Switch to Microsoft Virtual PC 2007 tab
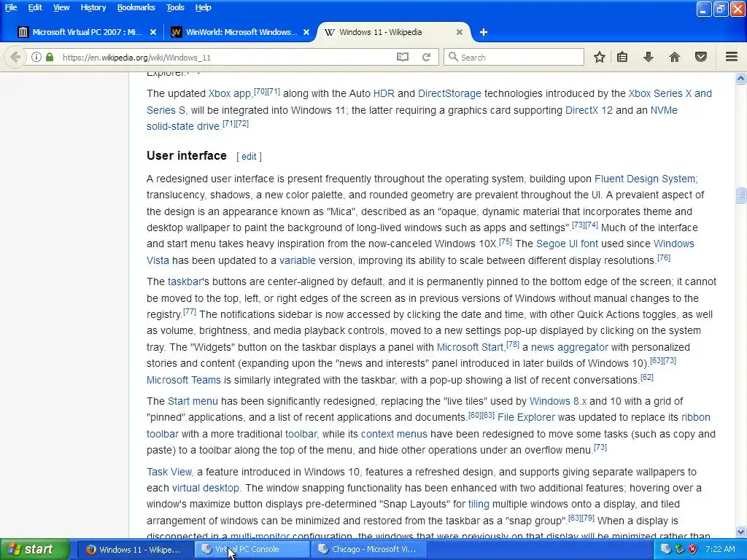 coord(86,32)
